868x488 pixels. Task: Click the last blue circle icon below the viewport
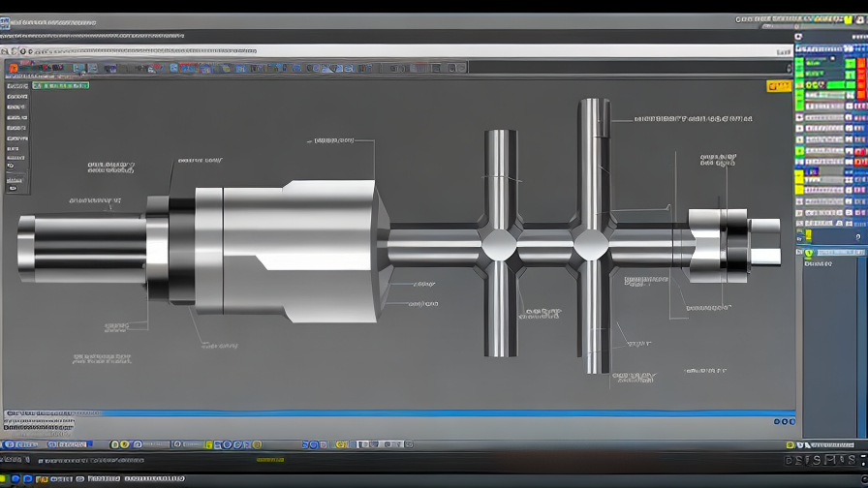click(791, 421)
